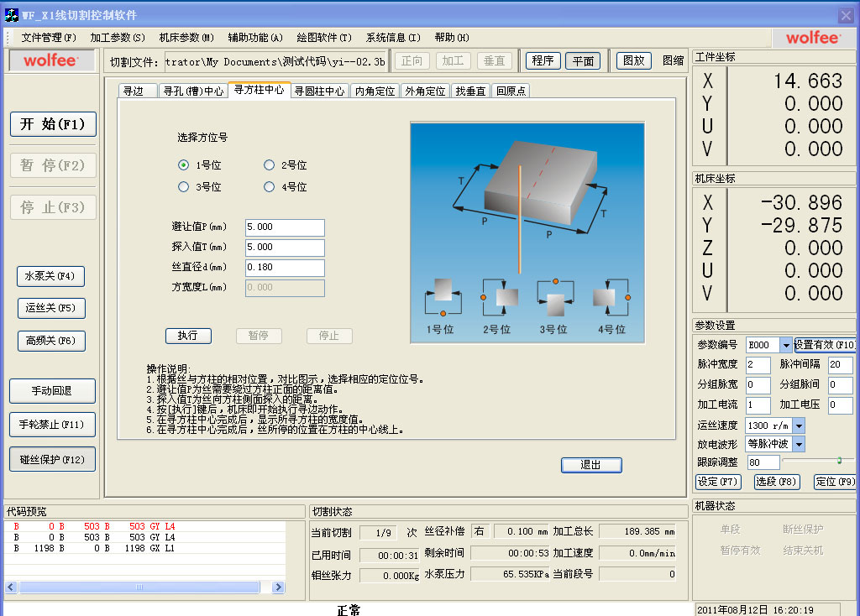Select the 4号位 radio button
The image size is (860, 616).
tap(270, 187)
